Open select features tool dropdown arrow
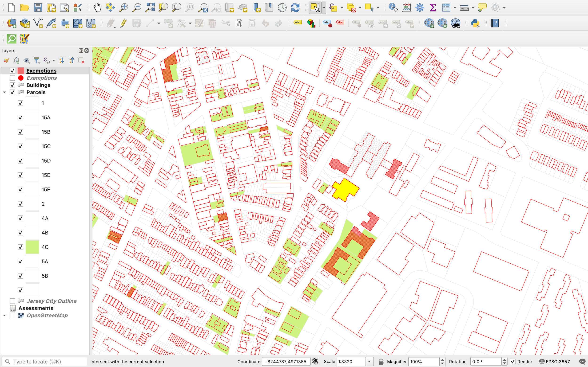This screenshot has width=588, height=367. point(324,8)
